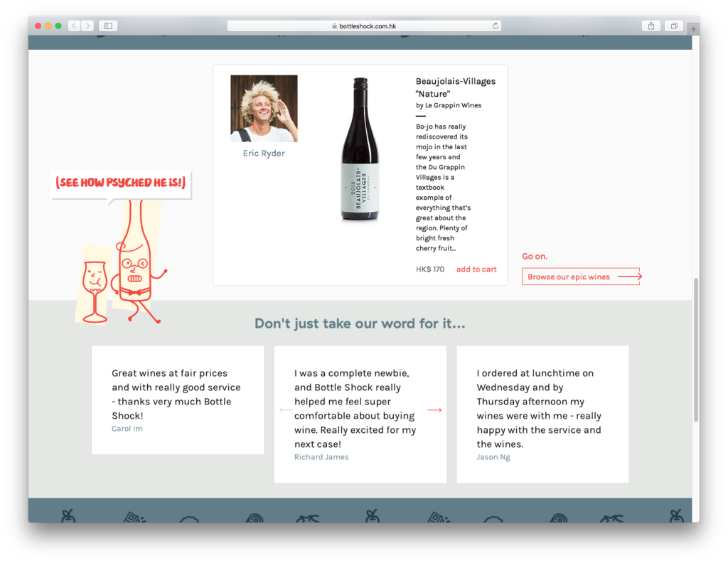This screenshot has height=563, width=728.
Task: Maximize the Safari window with green button
Action: point(58,26)
